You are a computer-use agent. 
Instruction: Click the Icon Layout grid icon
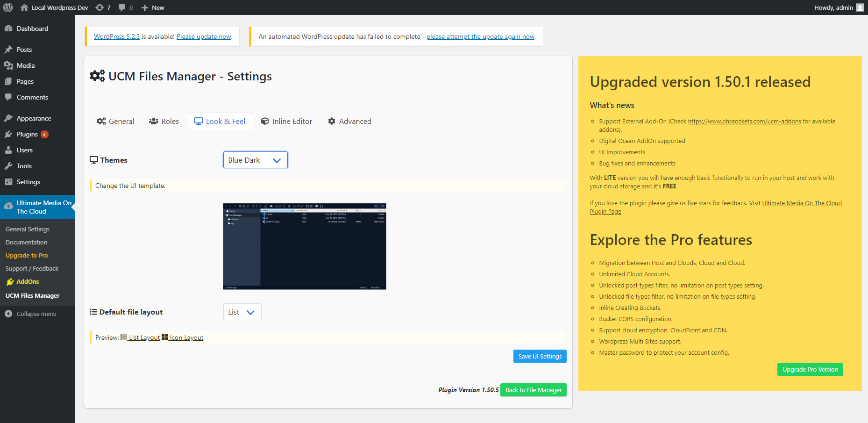165,337
